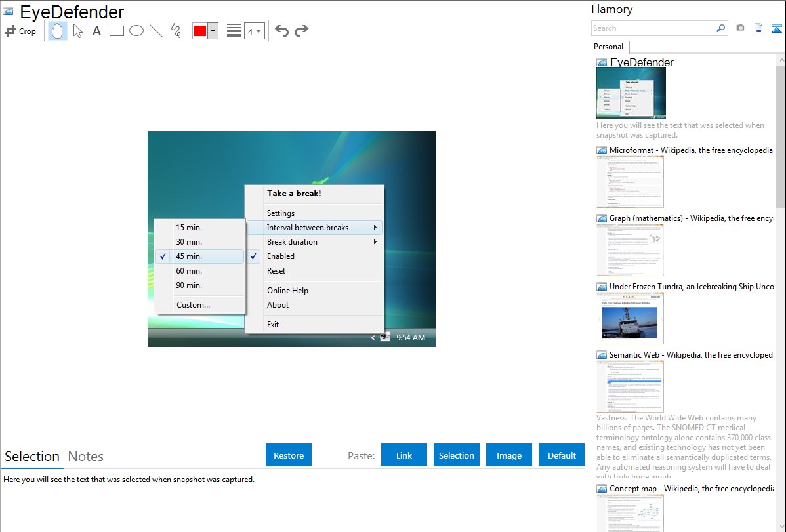Open the Personal tab in Flamory panel
786x532 pixels.
pyautogui.click(x=608, y=47)
